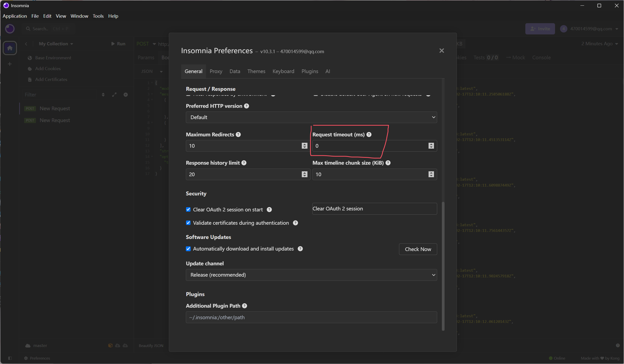Viewport: 624px width, 364px height.
Task: Expand the My Collection dropdown
Action: click(x=56, y=44)
